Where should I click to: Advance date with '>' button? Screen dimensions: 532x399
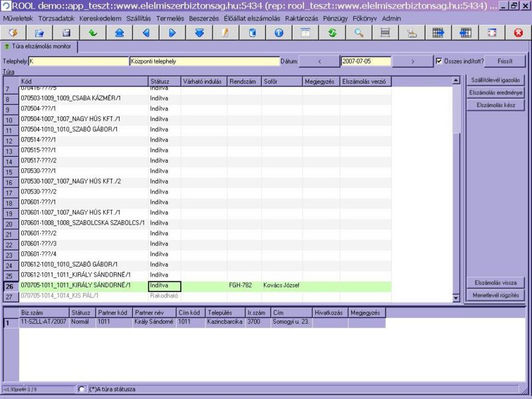click(412, 61)
